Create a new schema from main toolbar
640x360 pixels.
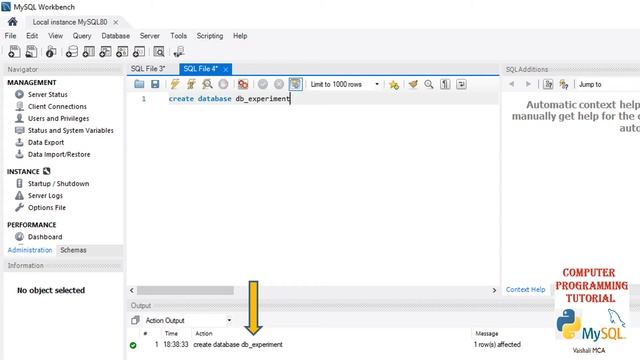pyautogui.click(x=72, y=51)
